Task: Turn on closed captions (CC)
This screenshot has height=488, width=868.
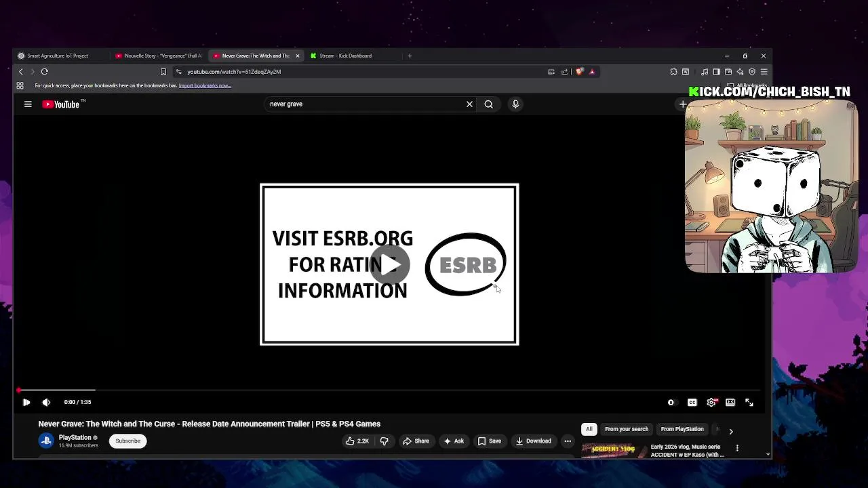Action: [692, 403]
